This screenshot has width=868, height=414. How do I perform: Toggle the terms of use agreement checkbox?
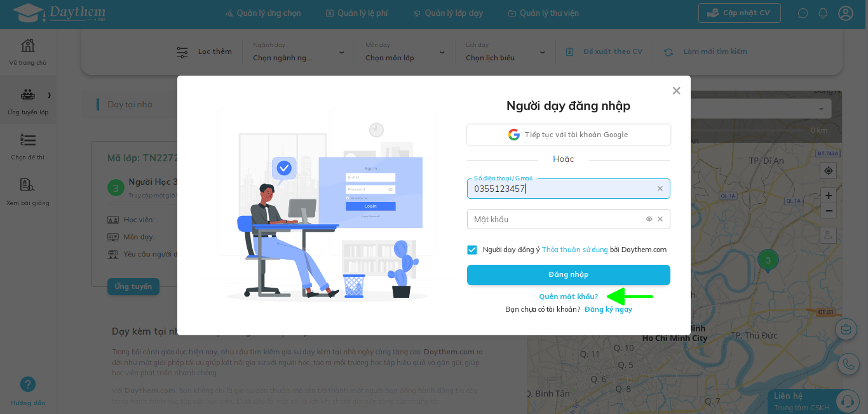[472, 250]
